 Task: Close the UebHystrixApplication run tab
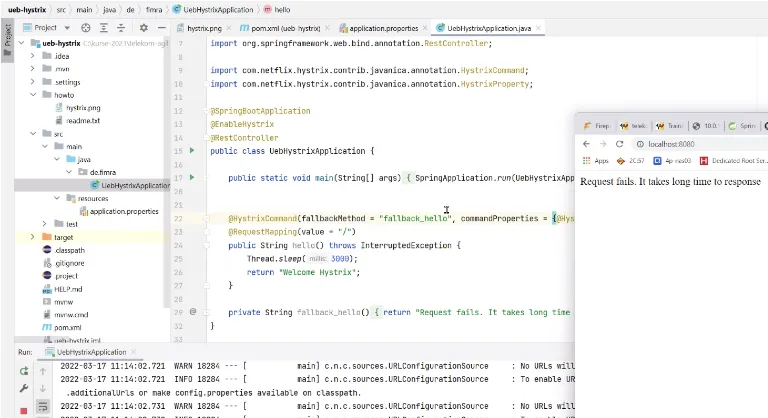pos(133,352)
